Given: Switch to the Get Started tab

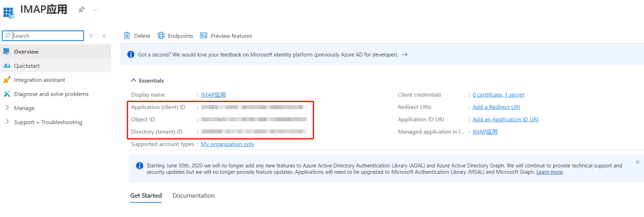Looking at the screenshot, I should click(x=146, y=196).
